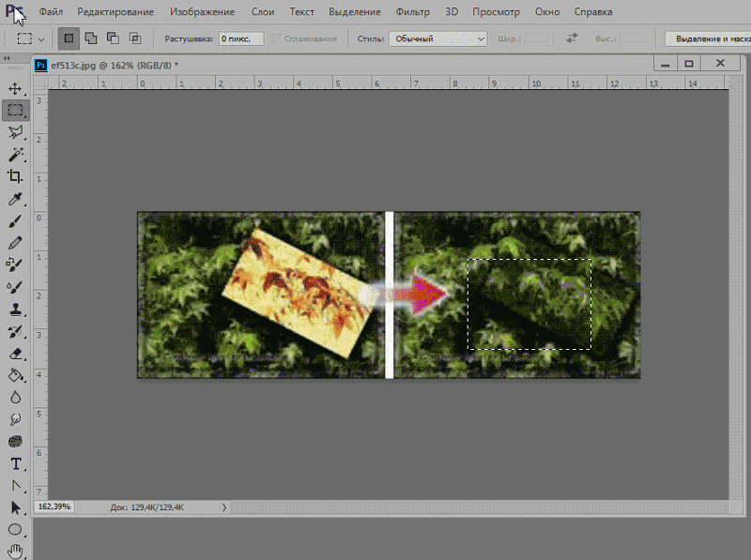
Task: Click the ef513c.jpg document title tab
Action: coord(114,65)
